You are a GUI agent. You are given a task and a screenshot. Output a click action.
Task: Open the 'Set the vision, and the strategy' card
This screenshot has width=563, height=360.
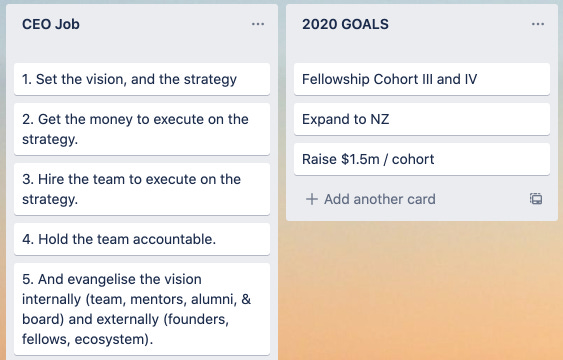[142, 79]
